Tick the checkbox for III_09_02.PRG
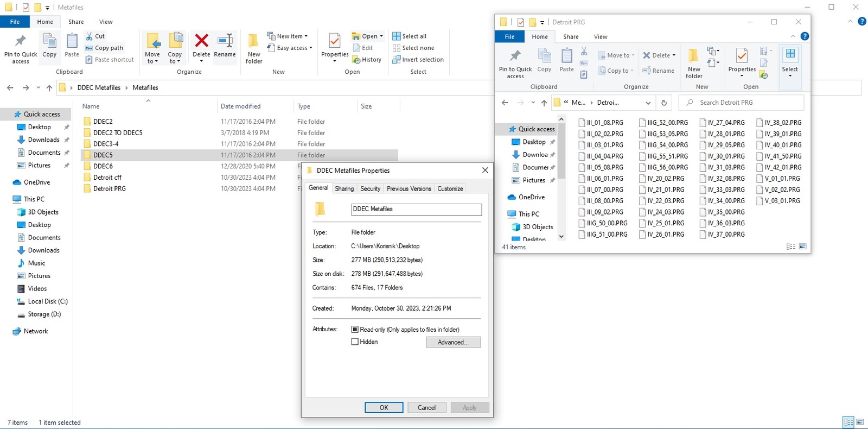 click(x=582, y=212)
